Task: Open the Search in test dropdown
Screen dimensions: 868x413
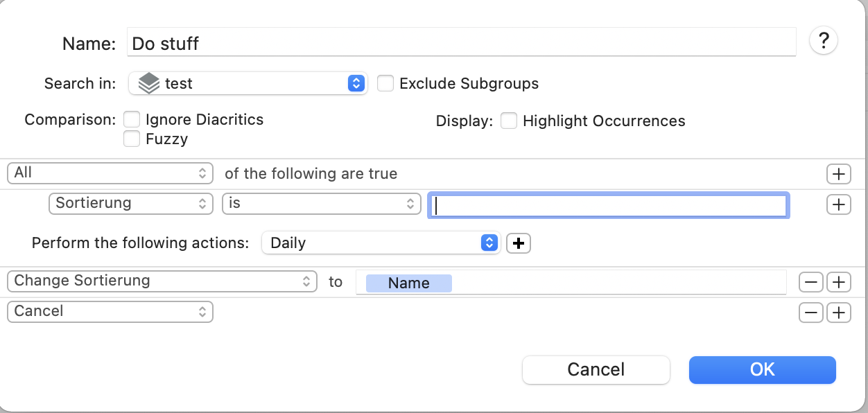Action: point(248,84)
